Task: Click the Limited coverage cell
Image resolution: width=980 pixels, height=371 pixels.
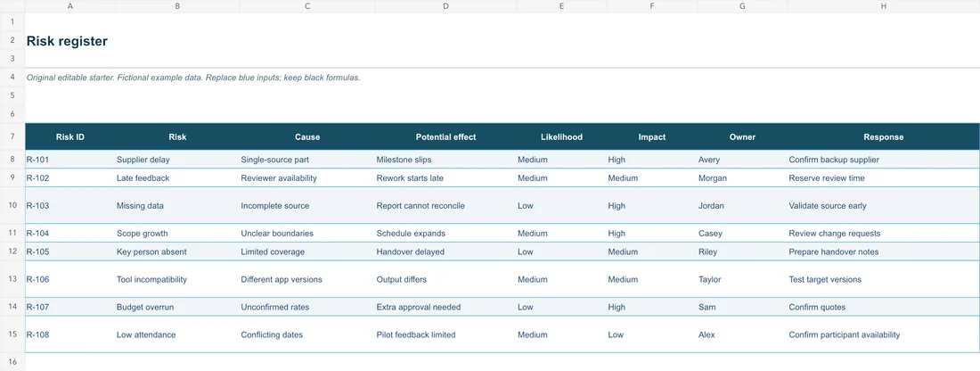Action: [x=307, y=251]
